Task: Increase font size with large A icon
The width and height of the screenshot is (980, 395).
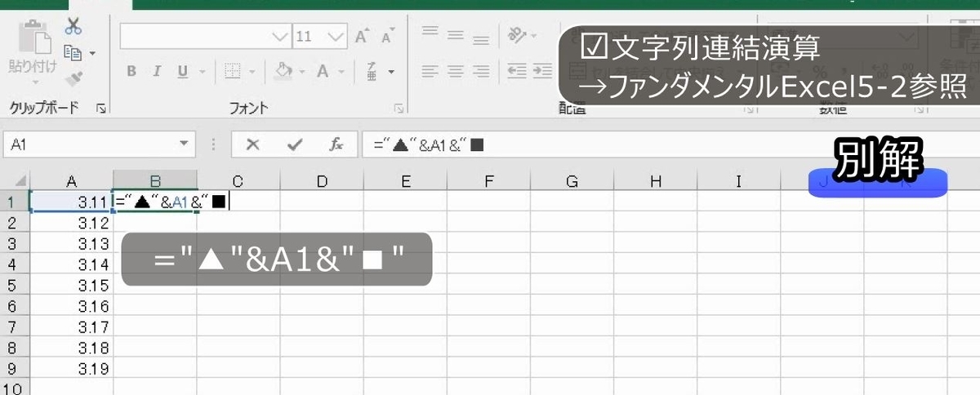Action: tap(362, 36)
